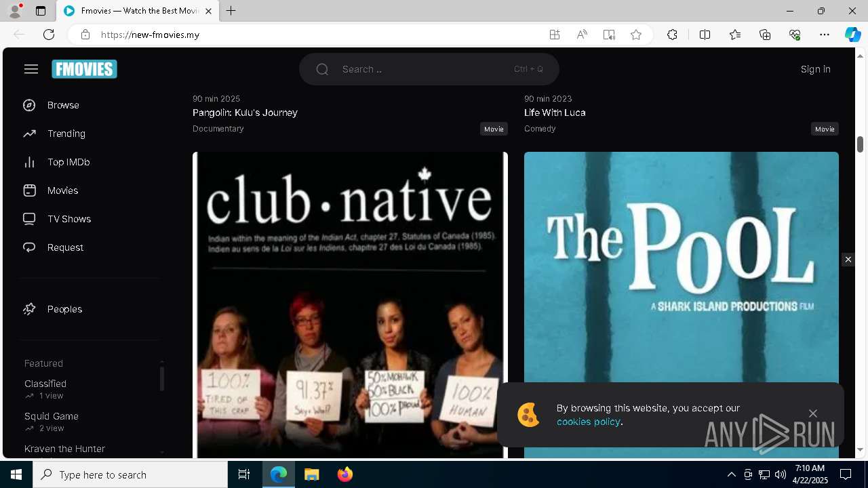
Task: Click the Read aloud icon
Action: pos(582,35)
